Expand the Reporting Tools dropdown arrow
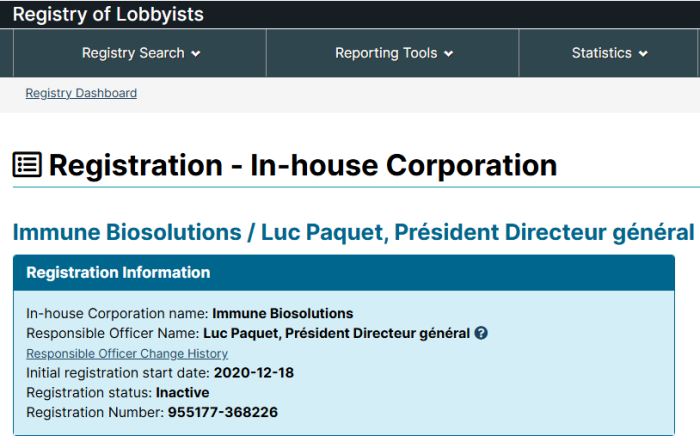 [449, 54]
